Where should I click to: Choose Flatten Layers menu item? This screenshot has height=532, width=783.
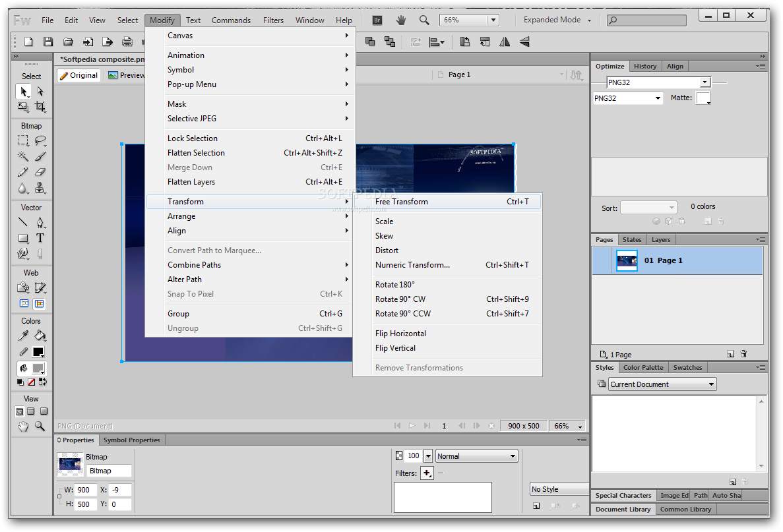coord(250,182)
